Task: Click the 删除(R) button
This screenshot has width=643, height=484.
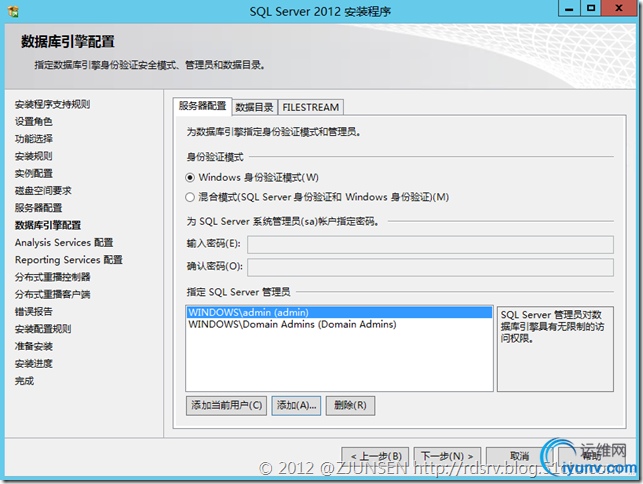Action: pyautogui.click(x=350, y=406)
